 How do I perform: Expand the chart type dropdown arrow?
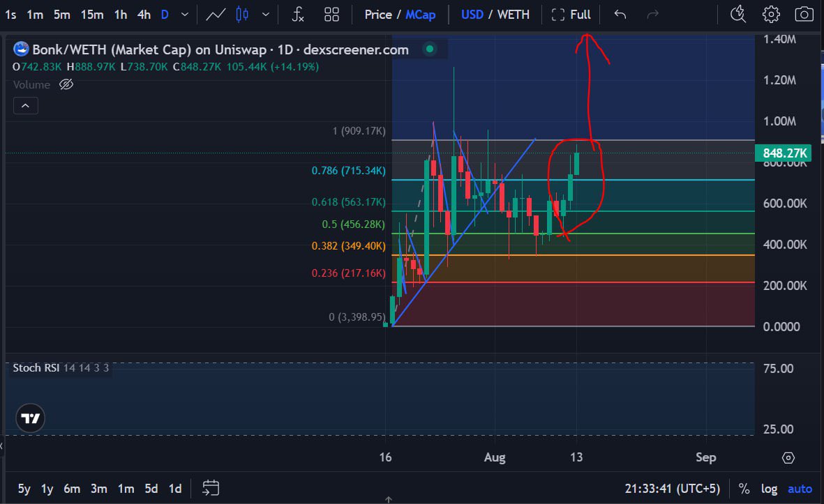[266, 15]
